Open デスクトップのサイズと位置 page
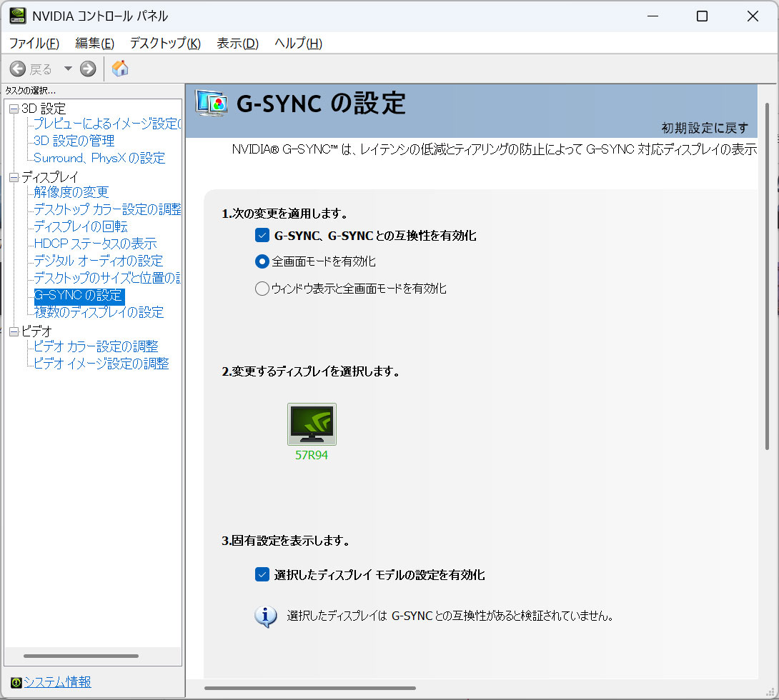The width and height of the screenshot is (779, 700). [x=107, y=278]
